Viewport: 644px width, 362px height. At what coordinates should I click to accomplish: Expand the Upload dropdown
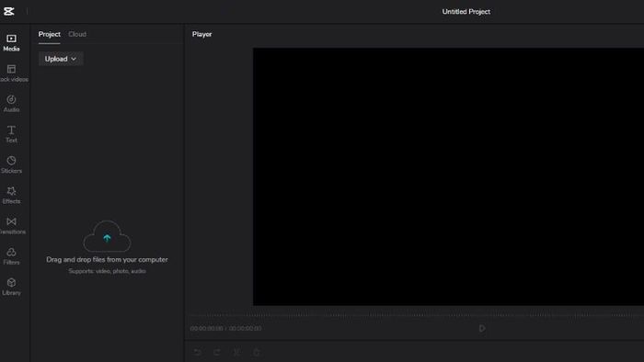61,59
